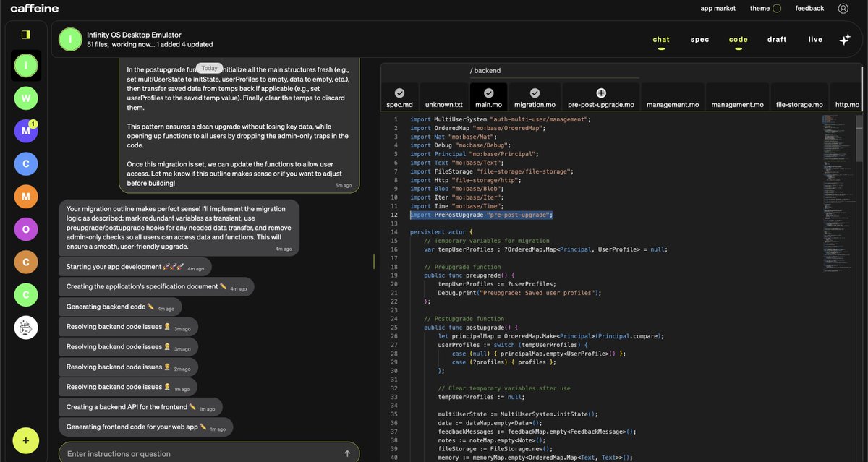Click the checkmark icon above spec.md

(399, 93)
